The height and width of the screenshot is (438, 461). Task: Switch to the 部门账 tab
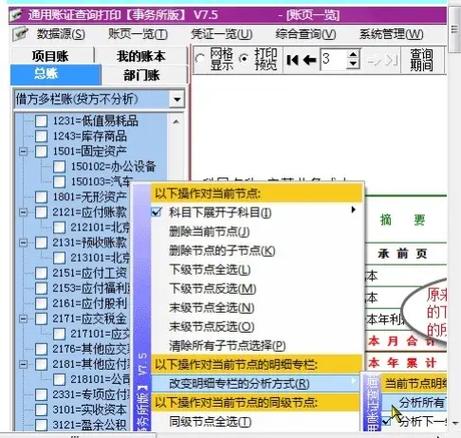[x=143, y=75]
